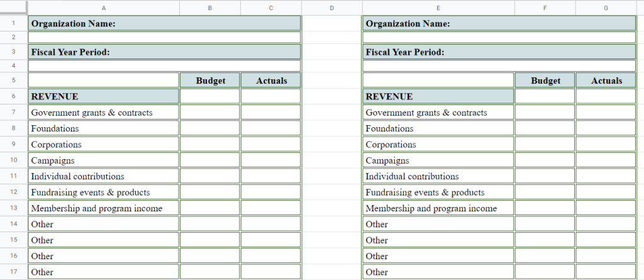The width and height of the screenshot is (644, 280).
Task: Select row 13 header
Action: pyautogui.click(x=14, y=208)
